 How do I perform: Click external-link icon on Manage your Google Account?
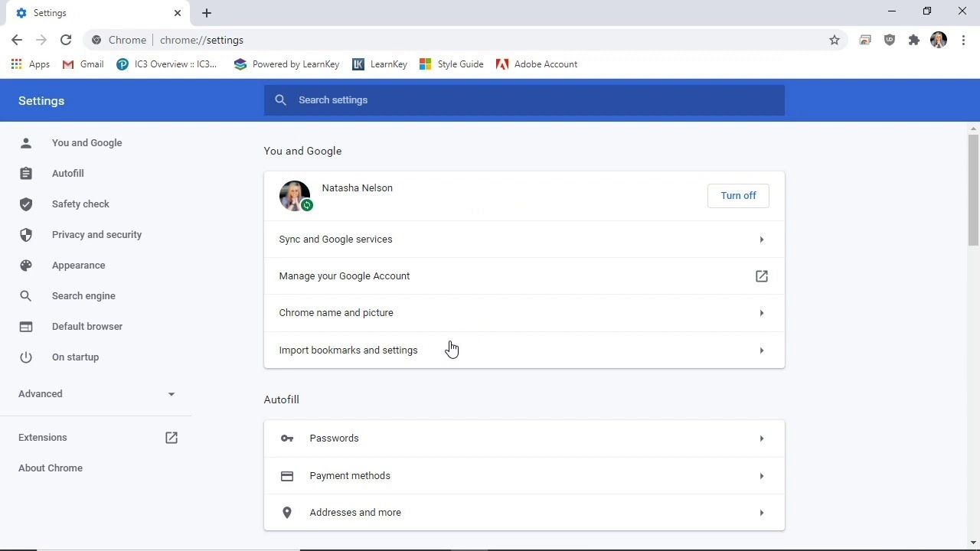click(762, 276)
